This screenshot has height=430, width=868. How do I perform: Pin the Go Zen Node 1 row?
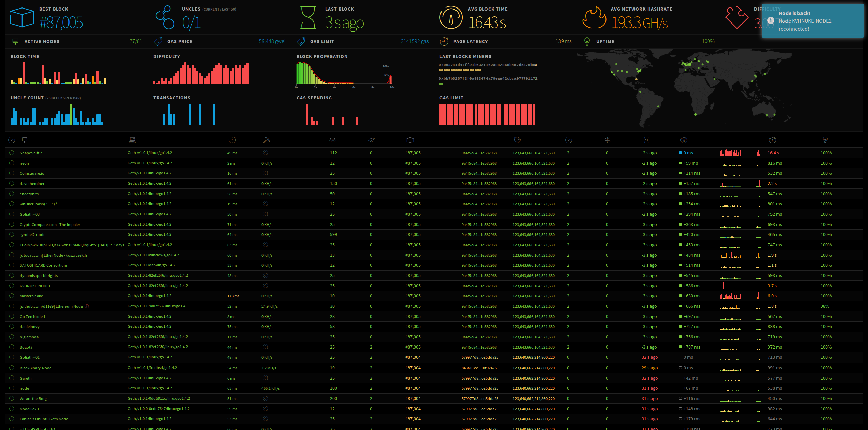click(12, 316)
